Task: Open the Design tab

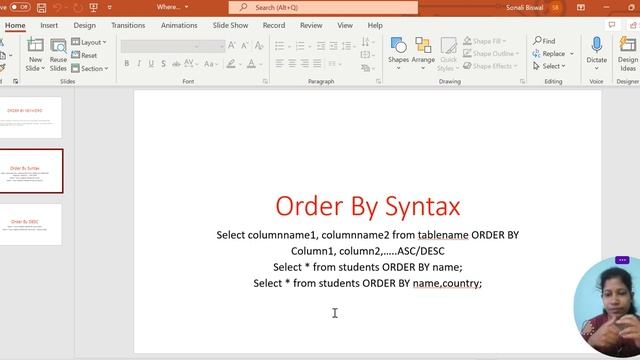Action: pos(84,25)
